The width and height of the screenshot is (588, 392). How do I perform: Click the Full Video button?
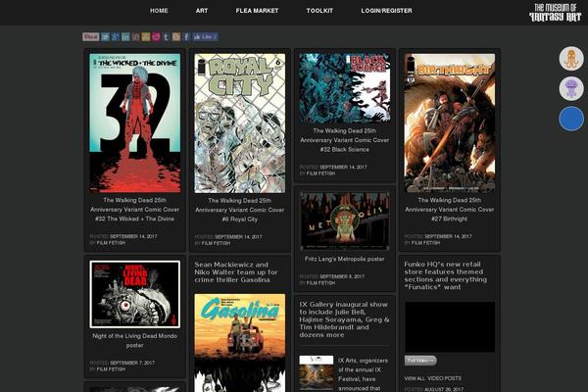click(420, 361)
